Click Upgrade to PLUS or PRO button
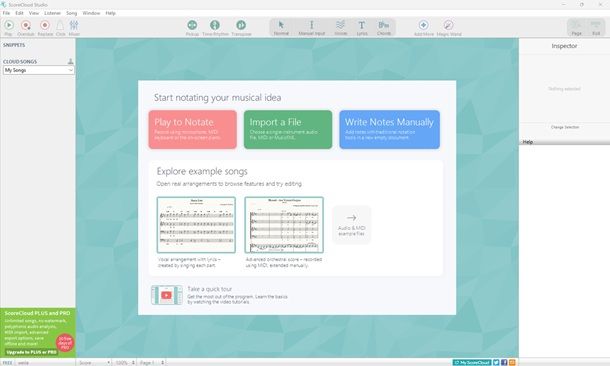 tap(32, 352)
